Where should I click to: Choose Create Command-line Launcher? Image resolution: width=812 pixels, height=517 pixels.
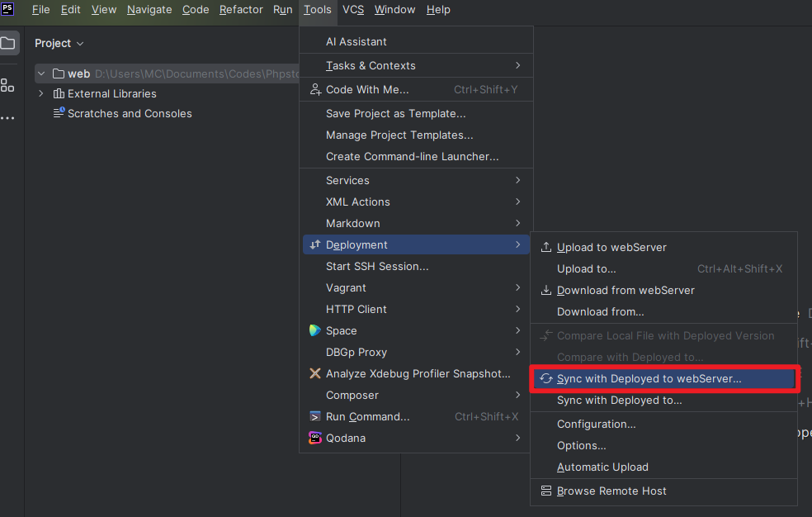(416, 156)
